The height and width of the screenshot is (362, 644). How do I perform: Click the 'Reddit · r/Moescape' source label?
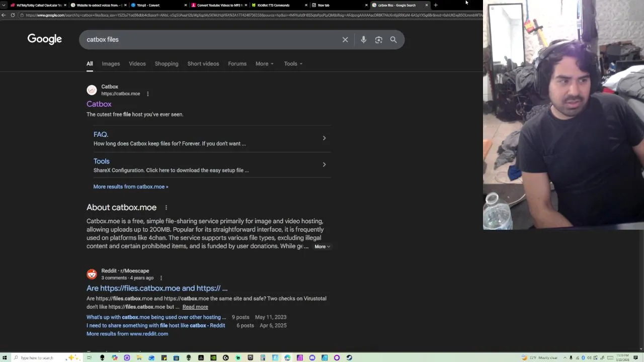pyautogui.click(x=125, y=271)
